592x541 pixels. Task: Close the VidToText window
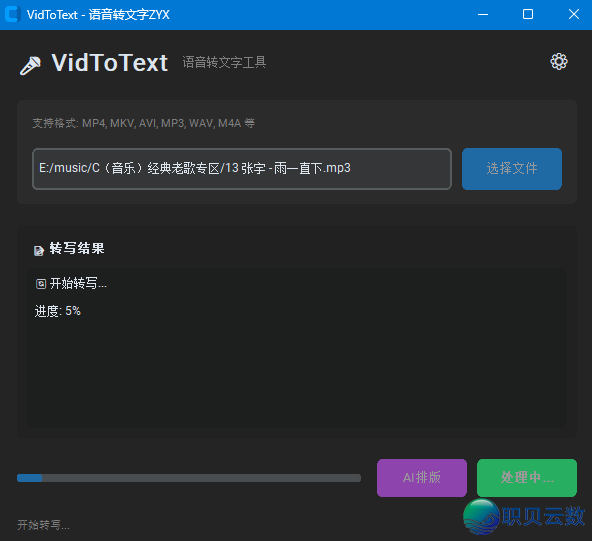click(574, 14)
